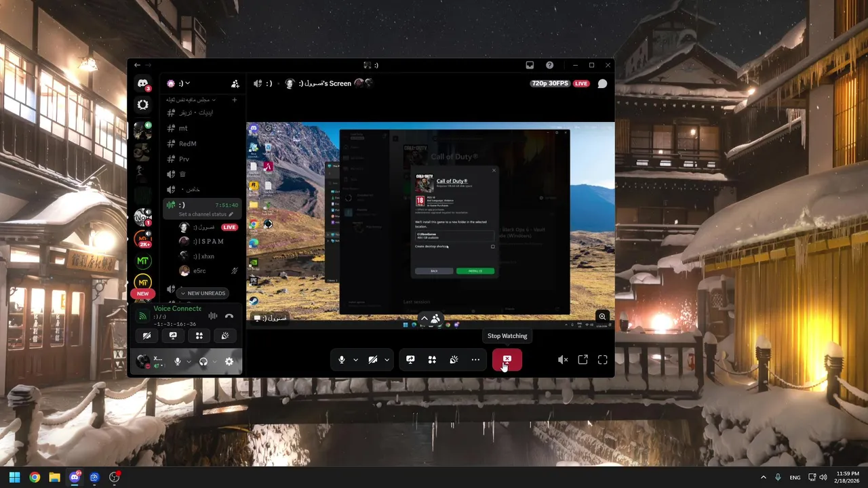Show hidden tray icons chevron in the taskbar
The width and height of the screenshot is (868, 488).
tap(763, 477)
